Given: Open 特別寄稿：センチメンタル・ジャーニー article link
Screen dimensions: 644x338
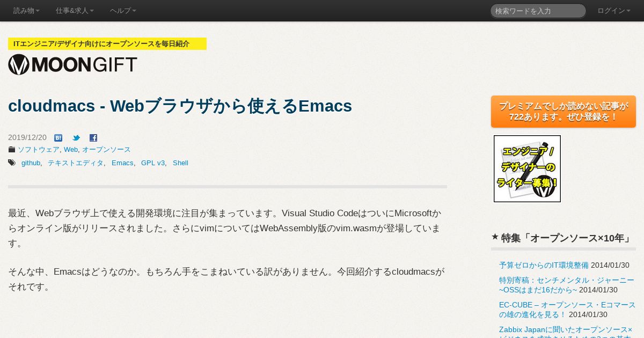Looking at the screenshot, I should coord(567,285).
